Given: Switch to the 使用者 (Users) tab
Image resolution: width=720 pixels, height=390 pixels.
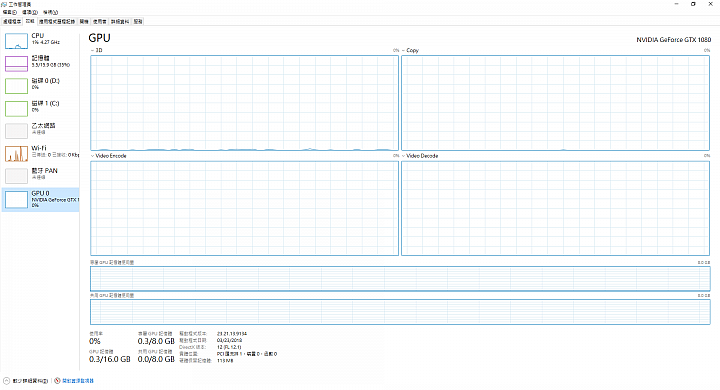Looking at the screenshot, I should tap(100, 22).
